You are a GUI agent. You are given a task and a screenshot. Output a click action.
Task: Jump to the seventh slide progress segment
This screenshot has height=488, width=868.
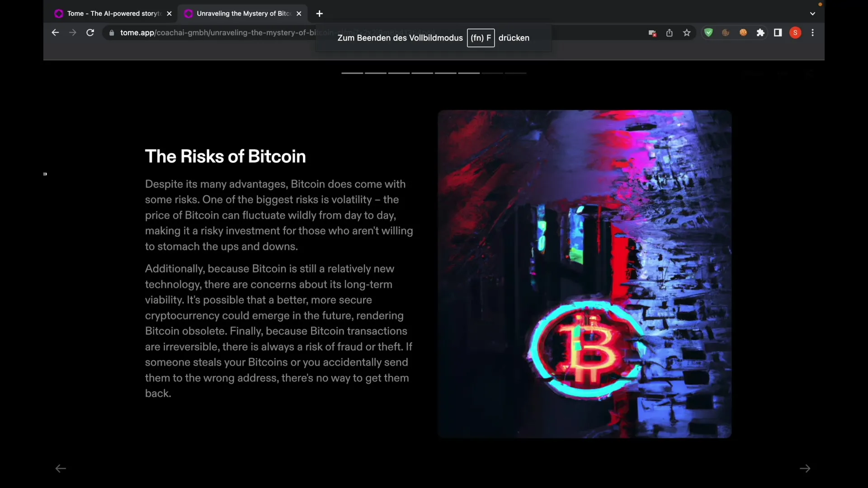[x=492, y=73]
